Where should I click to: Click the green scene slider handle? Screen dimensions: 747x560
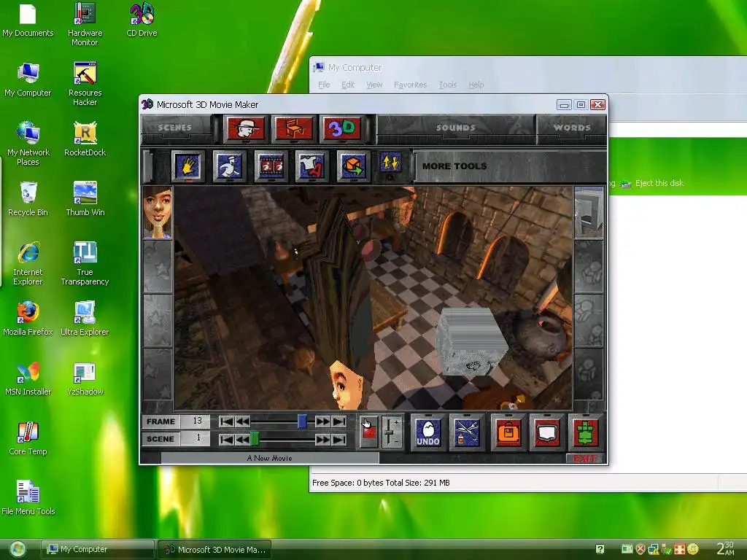(x=255, y=439)
